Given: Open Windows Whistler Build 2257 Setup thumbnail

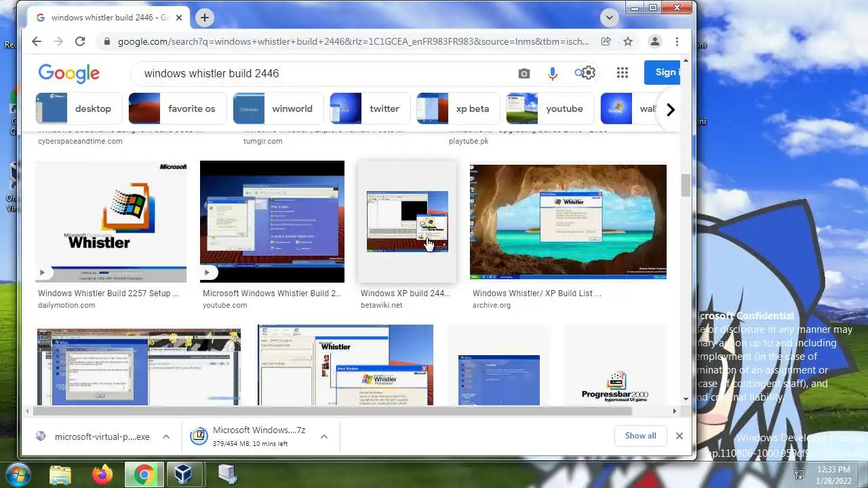Looking at the screenshot, I should (x=111, y=221).
